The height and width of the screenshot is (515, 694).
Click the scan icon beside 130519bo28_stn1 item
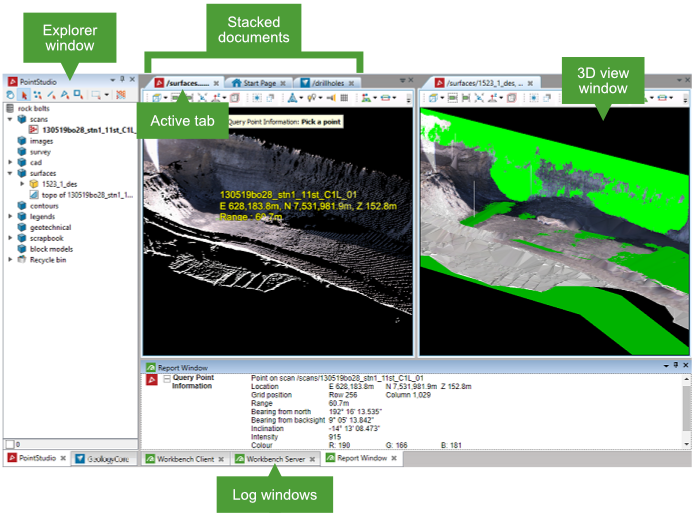[32, 130]
